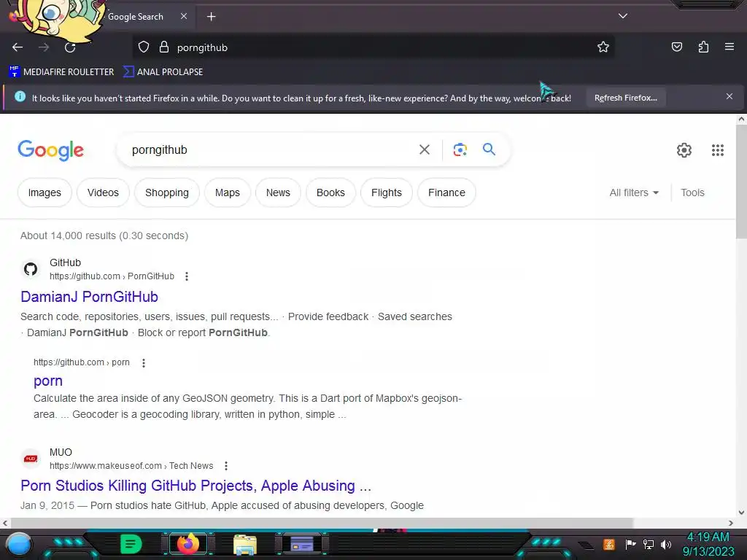The height and width of the screenshot is (560, 747).
Task: Open the Start orb on taskbar
Action: coord(19,544)
